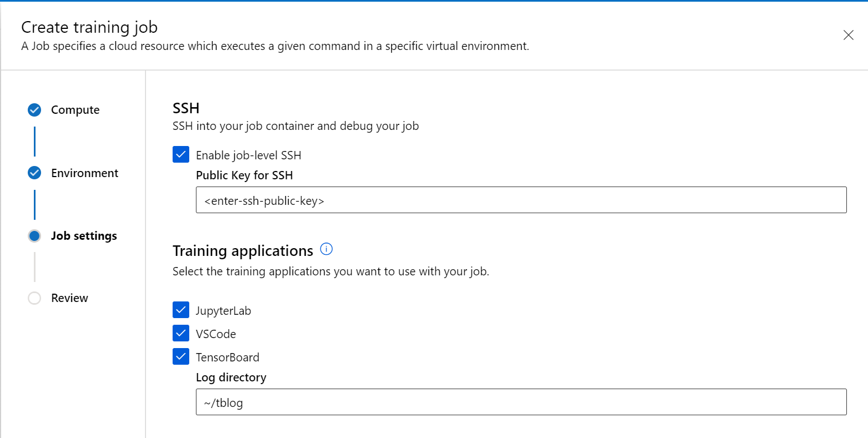This screenshot has width=868, height=438.
Task: Click the Job settings step indicator dot
Action: [34, 236]
